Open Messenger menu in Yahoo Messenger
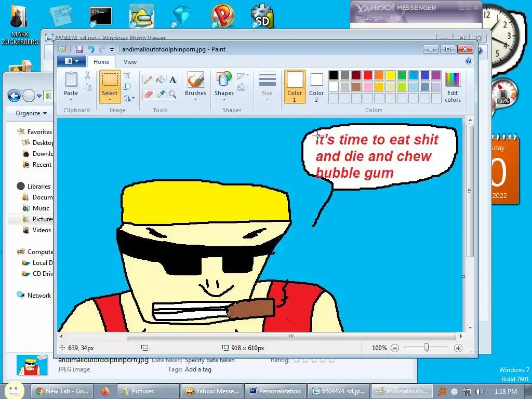The width and height of the screenshot is (532, 399). click(369, 18)
